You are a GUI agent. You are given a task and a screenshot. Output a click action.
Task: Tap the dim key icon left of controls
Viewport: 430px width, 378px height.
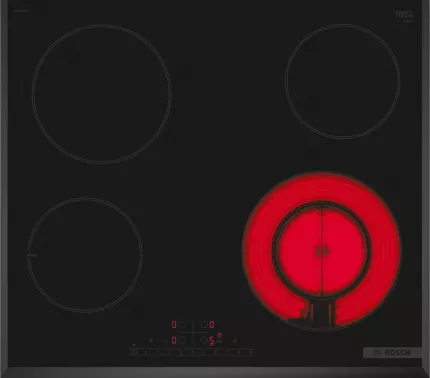coord(151,340)
